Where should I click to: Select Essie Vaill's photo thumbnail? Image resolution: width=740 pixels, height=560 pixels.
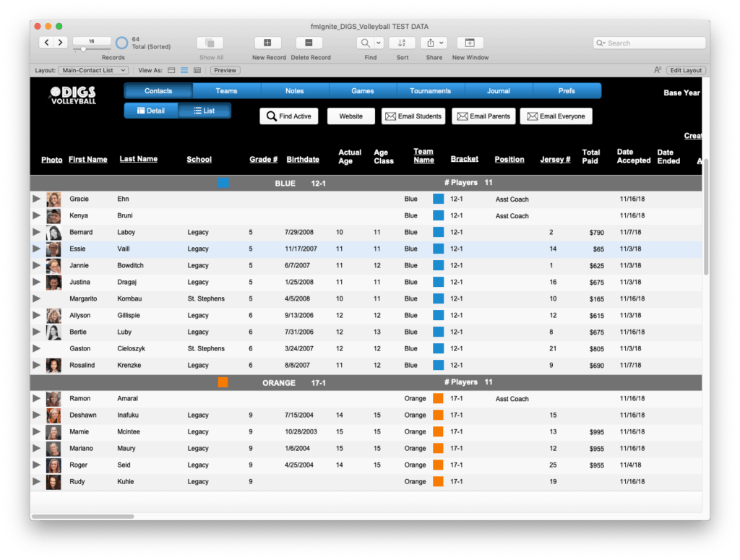point(53,249)
